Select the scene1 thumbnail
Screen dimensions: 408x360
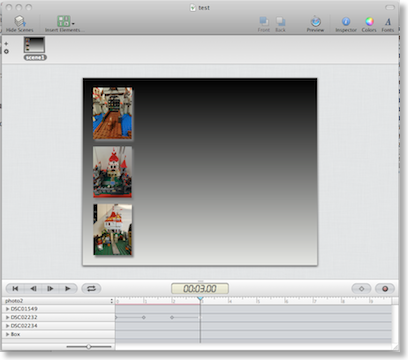34,45
